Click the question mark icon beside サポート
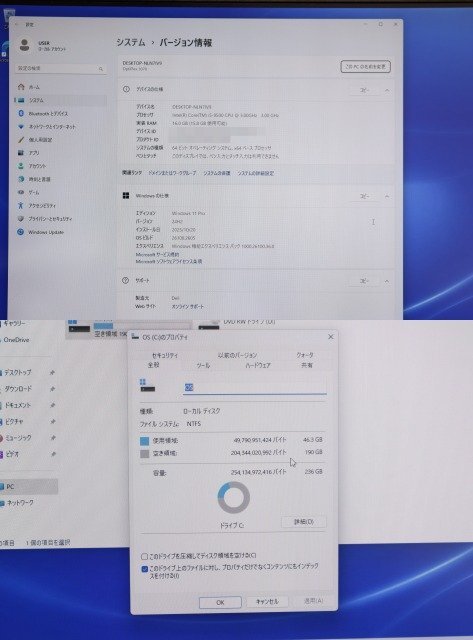 pos(126,280)
